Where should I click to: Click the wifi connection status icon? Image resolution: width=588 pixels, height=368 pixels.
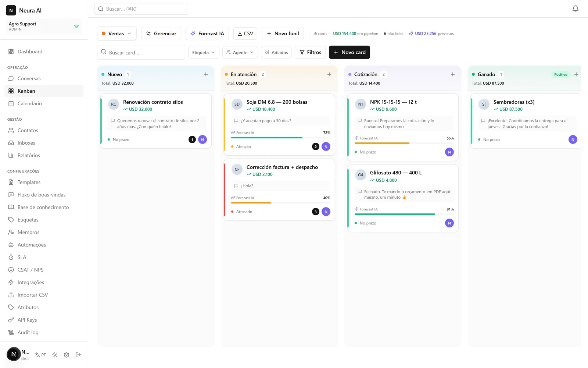click(76, 26)
